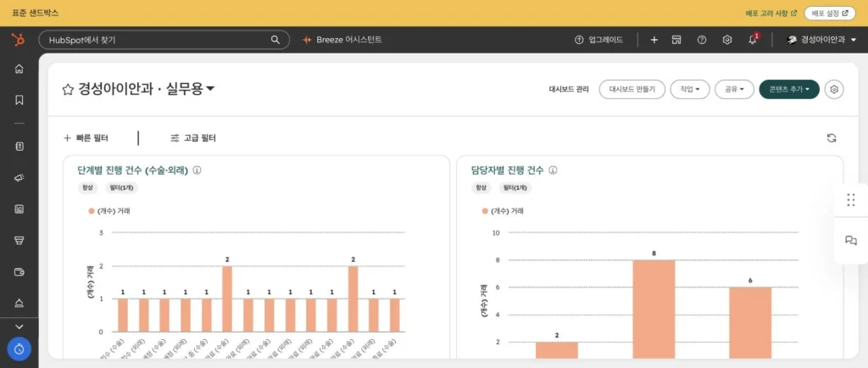Click the 항상 tag in 담당자별 진행 건수 report
This screenshot has height=368, width=868.
pos(482,187)
